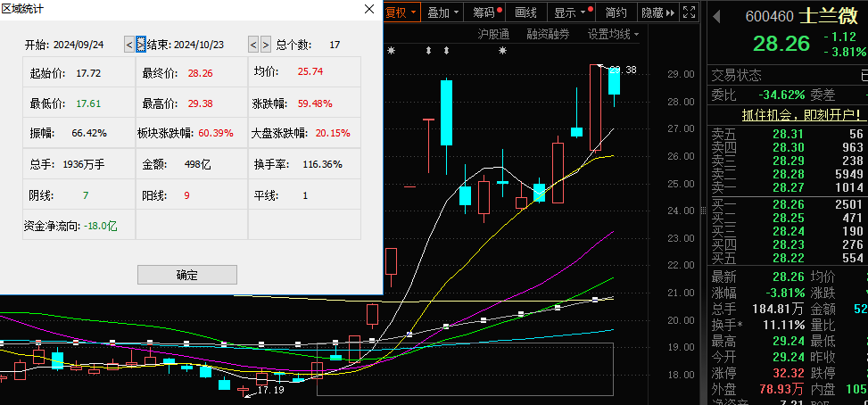
Task: Click the 隐藏 hide button
Action: (x=657, y=12)
